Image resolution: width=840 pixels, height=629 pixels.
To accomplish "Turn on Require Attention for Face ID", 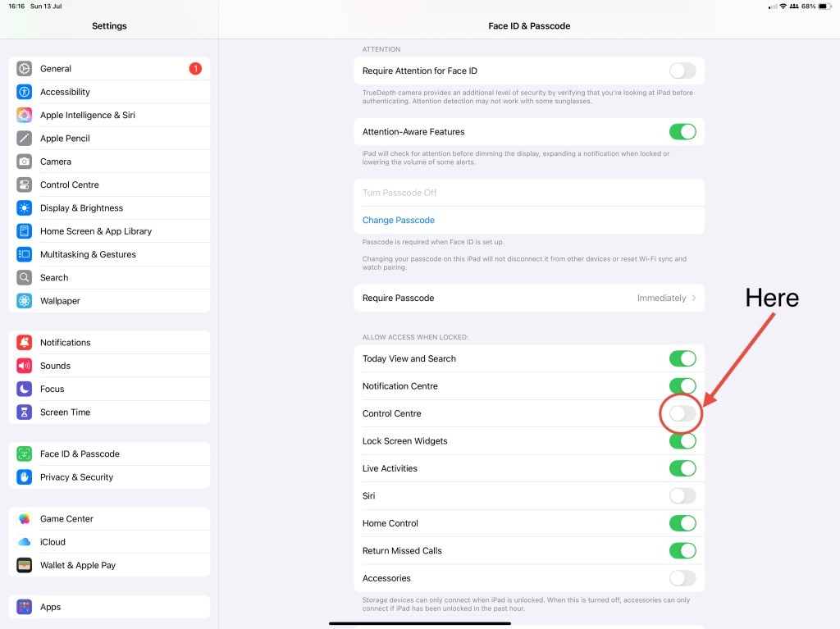I will pos(682,71).
